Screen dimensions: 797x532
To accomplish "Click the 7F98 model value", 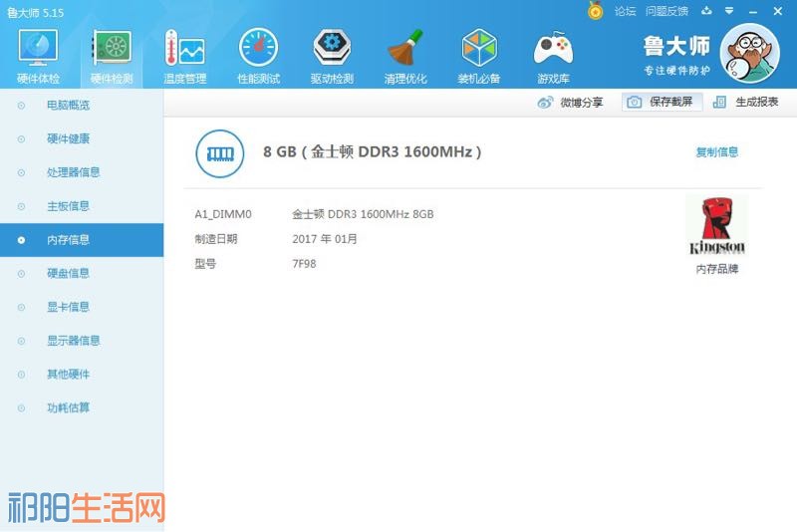I will click(x=304, y=264).
